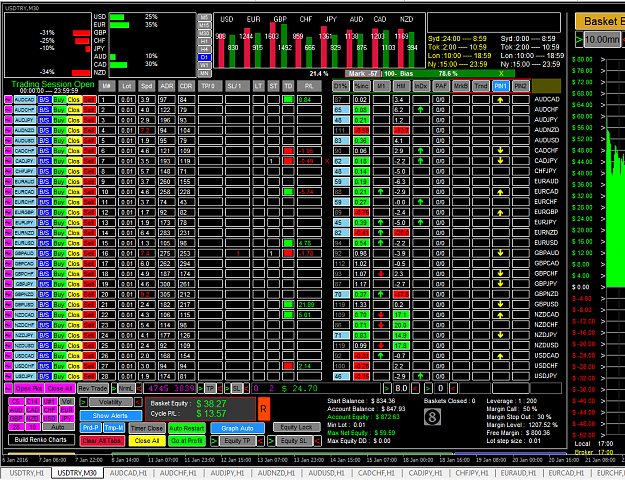
Task: Toggle the Tmp-M button
Action: coord(114,429)
